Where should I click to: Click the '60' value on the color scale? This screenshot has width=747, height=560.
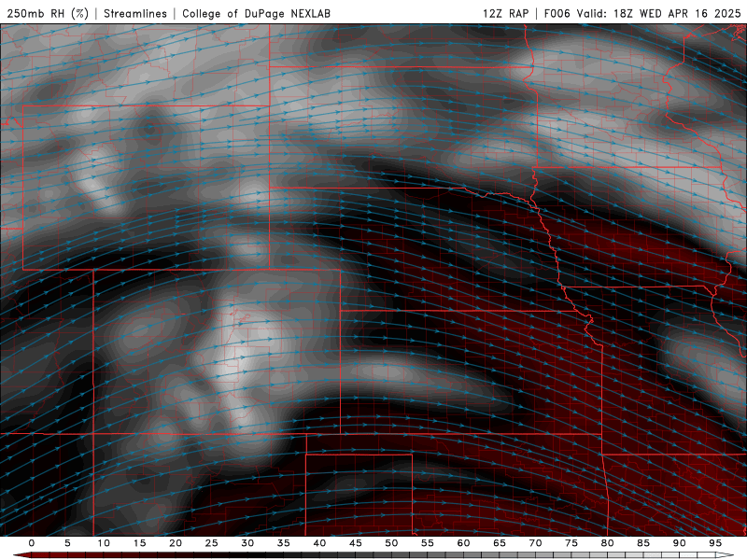click(463, 543)
